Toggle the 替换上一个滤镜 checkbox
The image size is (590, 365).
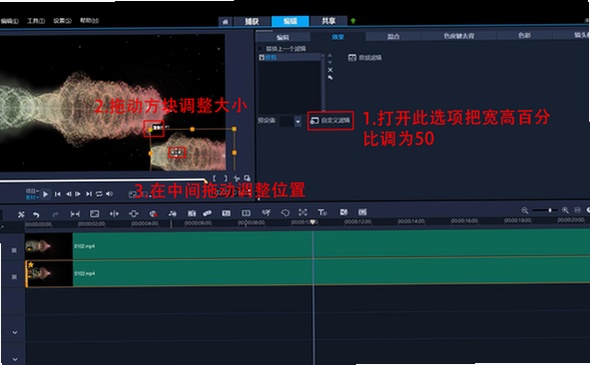click(260, 49)
